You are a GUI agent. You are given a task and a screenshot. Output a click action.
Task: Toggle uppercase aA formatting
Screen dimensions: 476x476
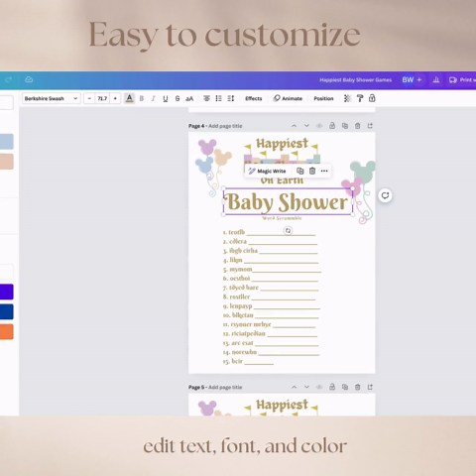pos(189,98)
